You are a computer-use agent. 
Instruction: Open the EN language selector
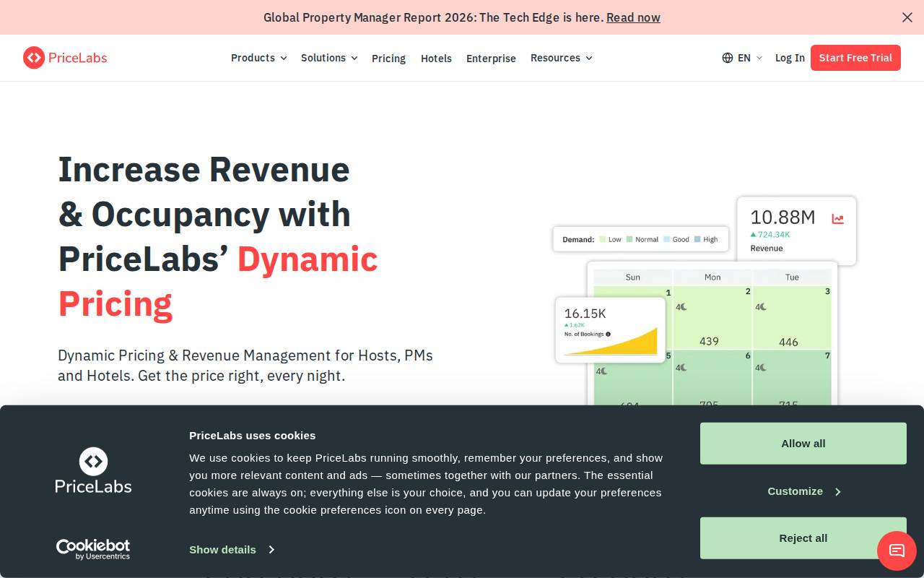coord(749,58)
